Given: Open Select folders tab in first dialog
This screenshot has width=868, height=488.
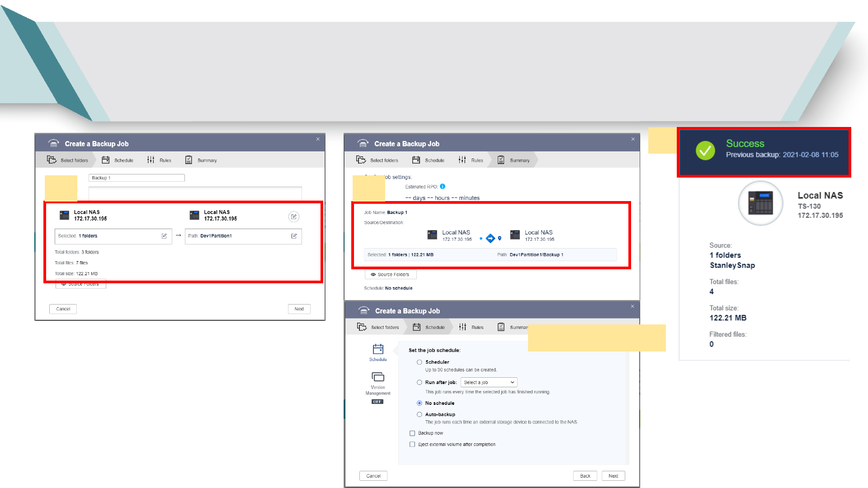Looking at the screenshot, I should click(67, 160).
